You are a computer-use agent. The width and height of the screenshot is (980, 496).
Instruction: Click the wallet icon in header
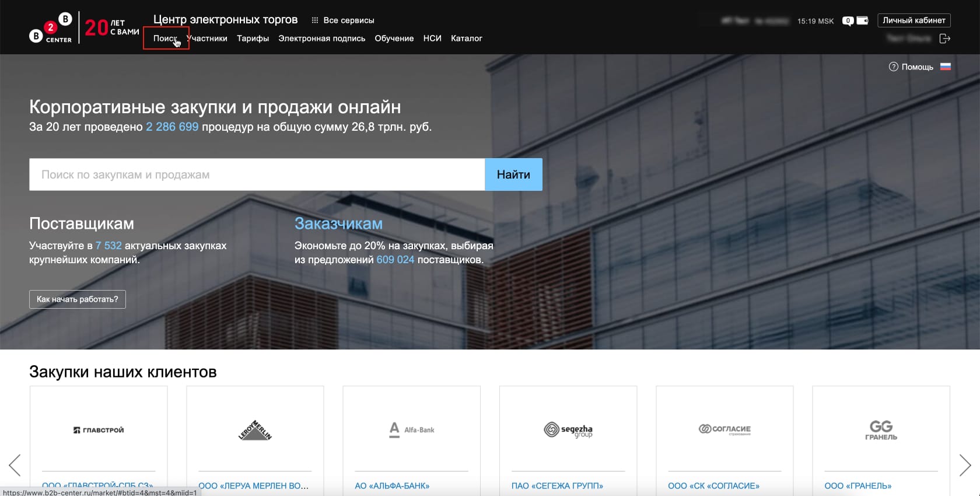(862, 20)
